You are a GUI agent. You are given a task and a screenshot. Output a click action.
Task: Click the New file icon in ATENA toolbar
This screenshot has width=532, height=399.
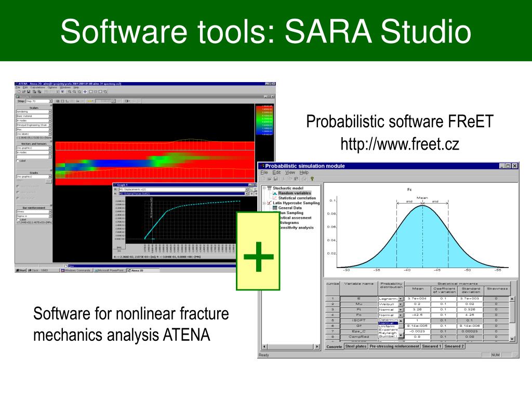click(x=19, y=91)
